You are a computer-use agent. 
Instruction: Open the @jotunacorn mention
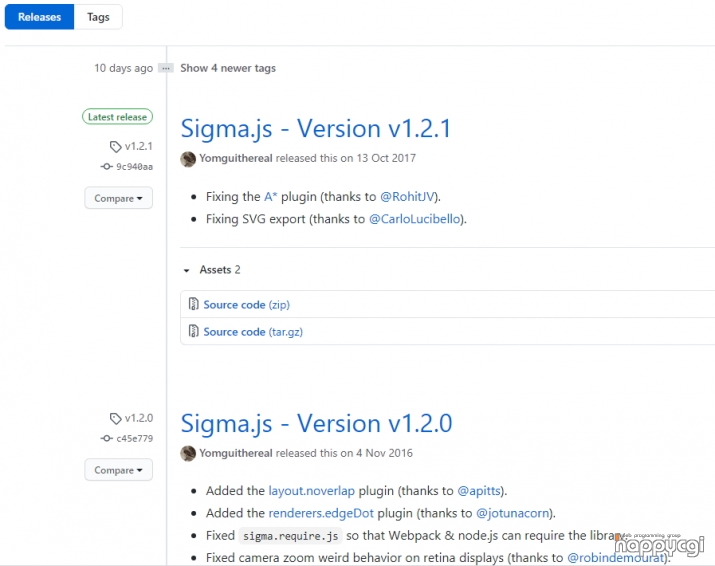[x=513, y=513]
